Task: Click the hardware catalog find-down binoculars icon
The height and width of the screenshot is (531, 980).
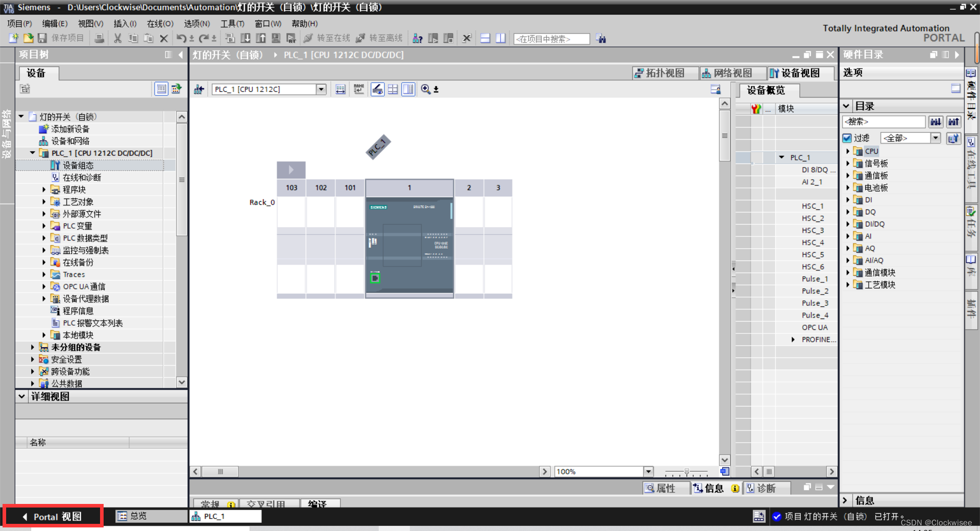Action: (x=936, y=122)
